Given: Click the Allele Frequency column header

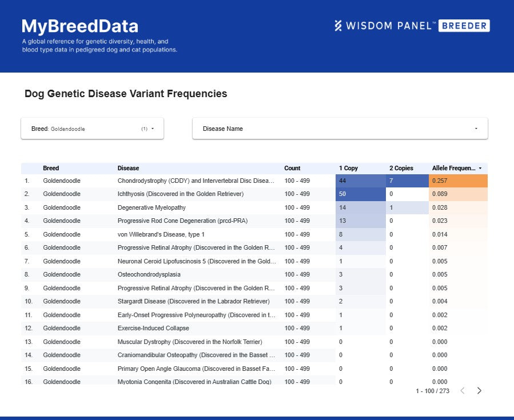Looking at the screenshot, I should 453,168.
